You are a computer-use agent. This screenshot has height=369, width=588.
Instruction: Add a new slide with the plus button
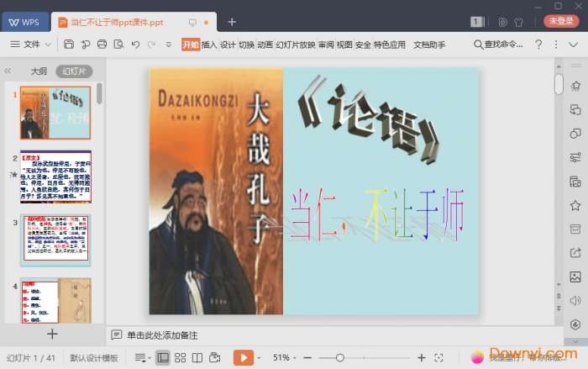point(52,334)
